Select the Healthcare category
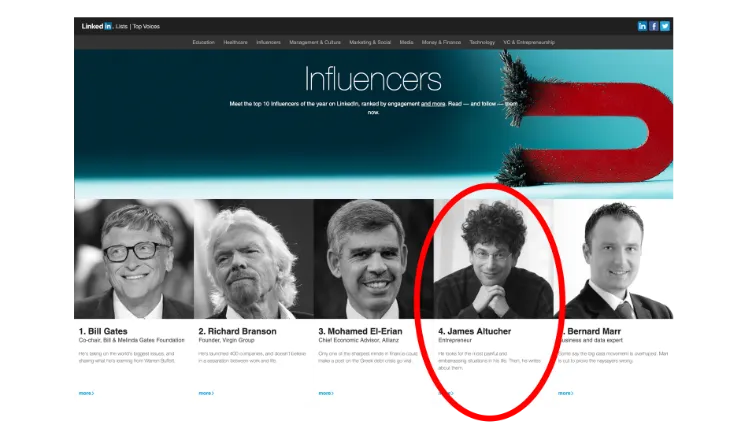Viewport: 756px width, 425px height. point(235,42)
